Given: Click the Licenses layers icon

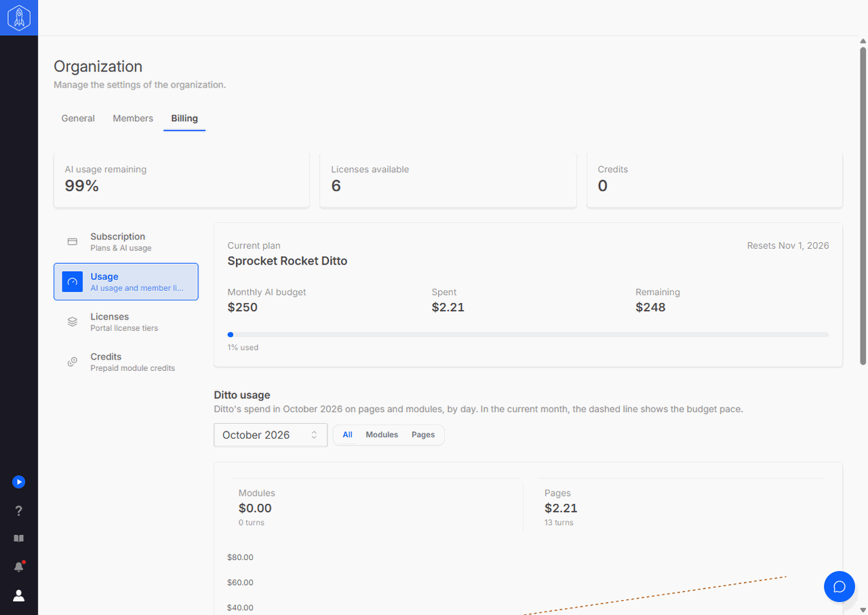Looking at the screenshot, I should pyautogui.click(x=73, y=321).
